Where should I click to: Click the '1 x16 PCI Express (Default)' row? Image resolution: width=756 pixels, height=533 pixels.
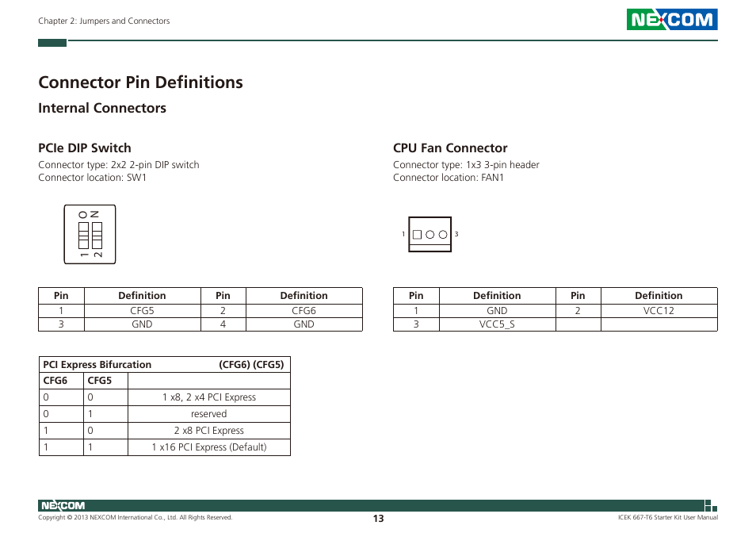point(164,447)
